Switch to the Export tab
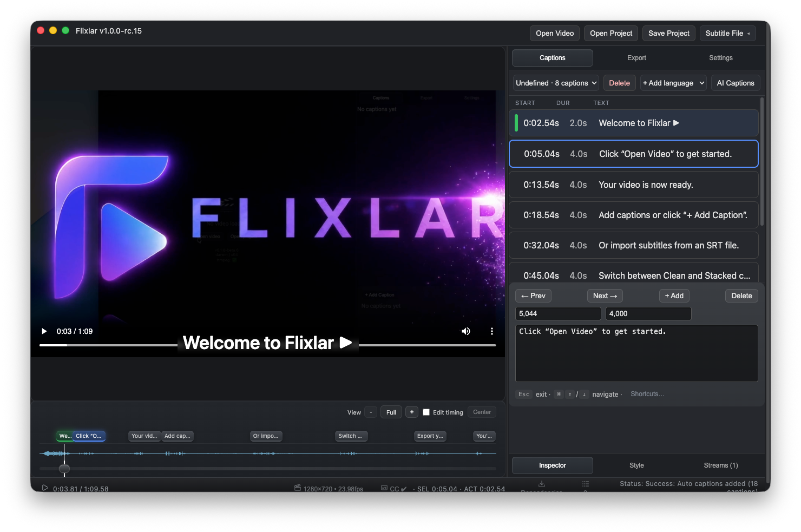801x532 pixels. coord(636,58)
